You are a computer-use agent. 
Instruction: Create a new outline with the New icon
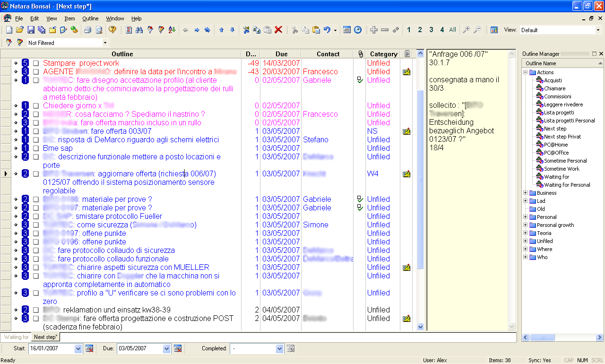(x=9, y=30)
